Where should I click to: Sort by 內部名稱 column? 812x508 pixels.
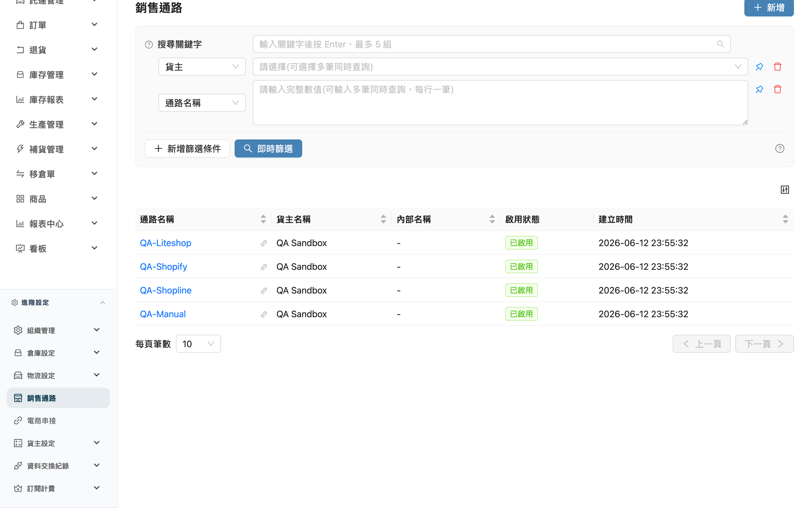[492, 219]
